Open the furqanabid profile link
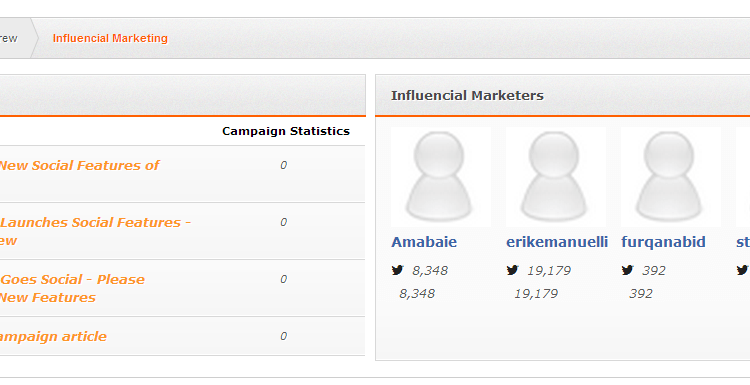 (x=663, y=242)
